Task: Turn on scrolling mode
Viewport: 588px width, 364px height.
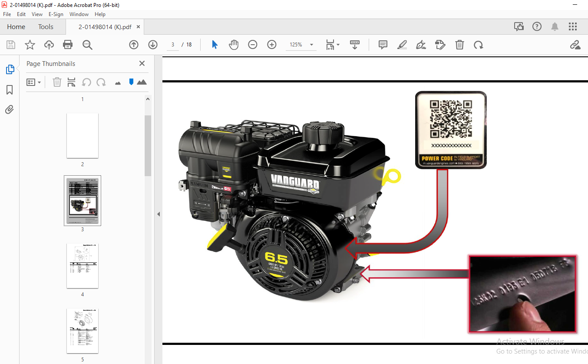Action: pyautogui.click(x=355, y=45)
